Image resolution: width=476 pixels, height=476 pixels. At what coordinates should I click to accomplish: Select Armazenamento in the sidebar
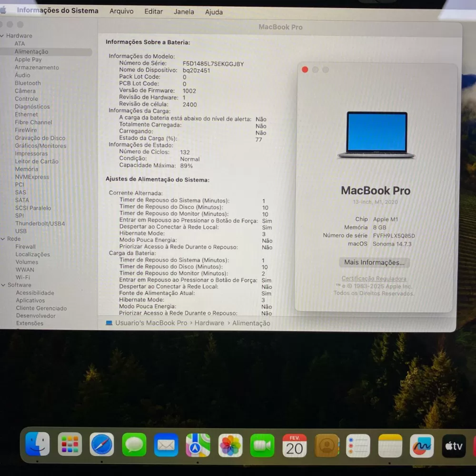(x=37, y=68)
